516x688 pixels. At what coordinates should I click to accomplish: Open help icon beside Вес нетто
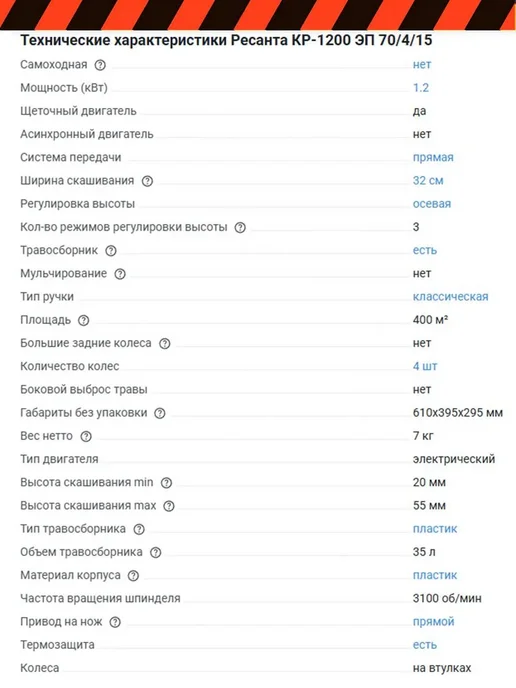coord(86,436)
